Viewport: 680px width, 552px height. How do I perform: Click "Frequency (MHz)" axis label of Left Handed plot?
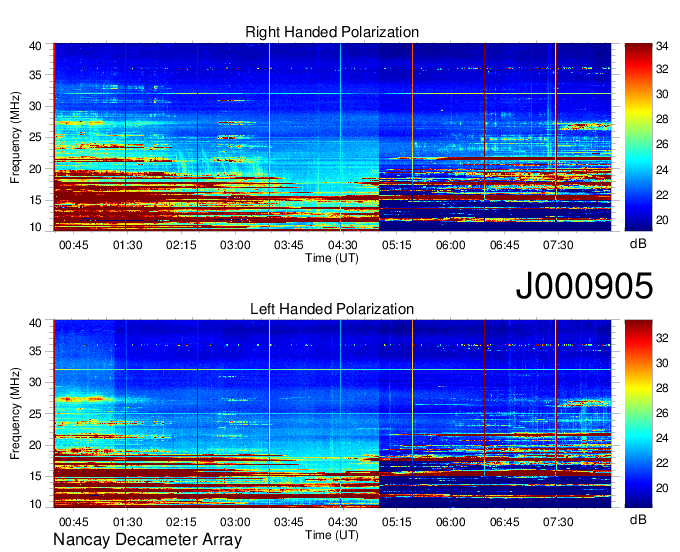point(15,414)
